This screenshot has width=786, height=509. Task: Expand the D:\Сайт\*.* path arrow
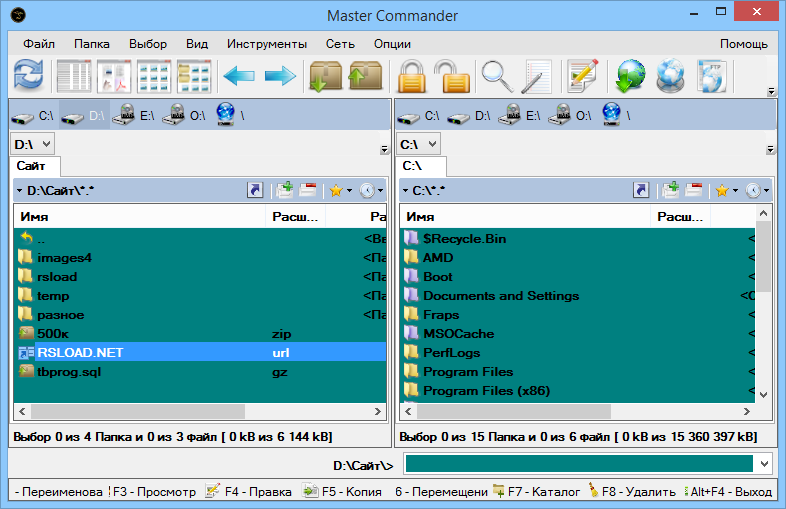coord(19,191)
